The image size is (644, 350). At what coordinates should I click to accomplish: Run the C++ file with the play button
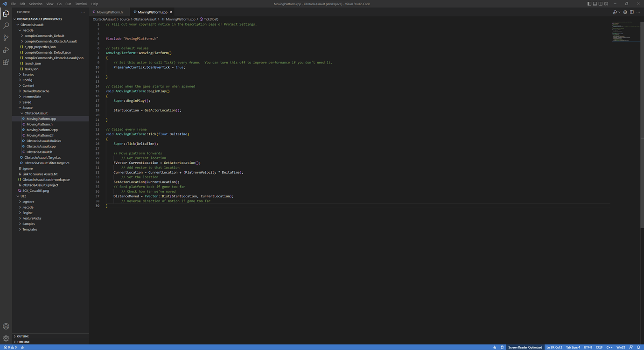click(614, 12)
